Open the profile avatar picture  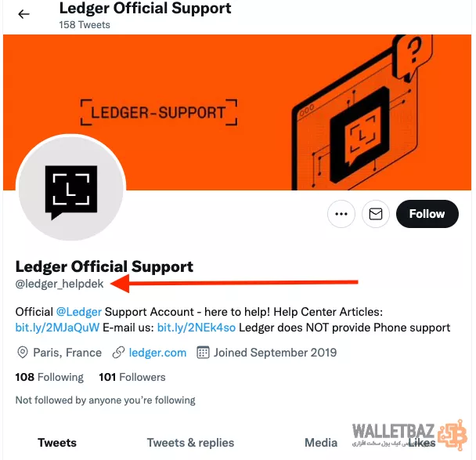71,188
